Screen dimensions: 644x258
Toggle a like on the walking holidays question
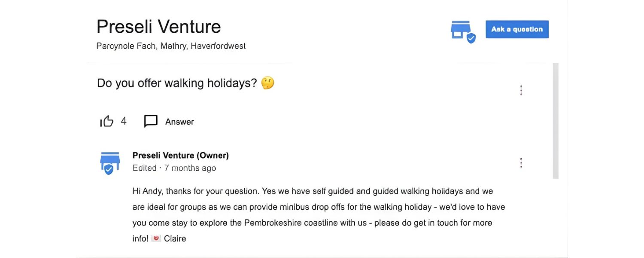click(106, 121)
